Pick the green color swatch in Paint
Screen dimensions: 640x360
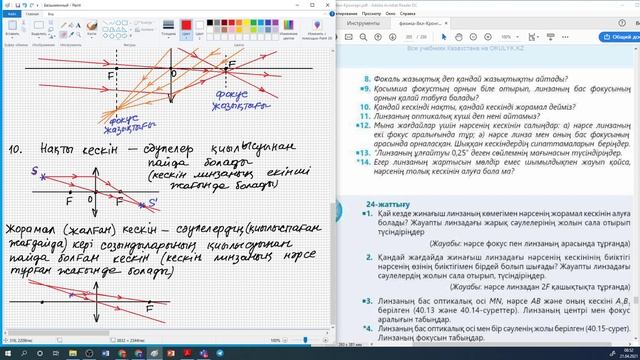pyautogui.click(x=253, y=22)
